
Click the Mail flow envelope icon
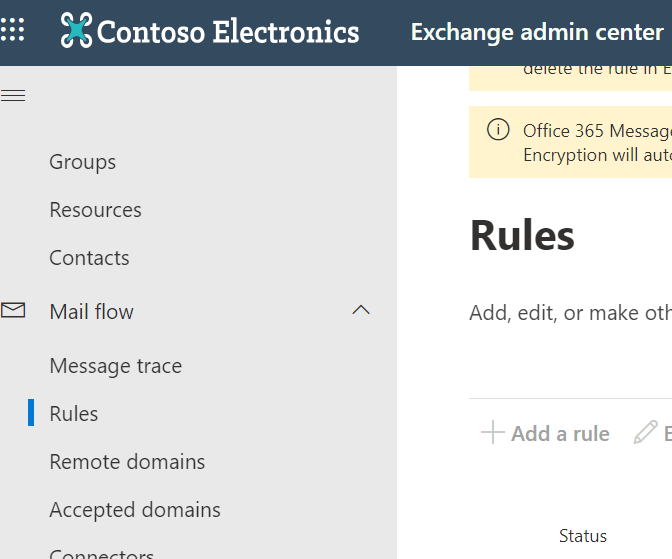[13, 310]
